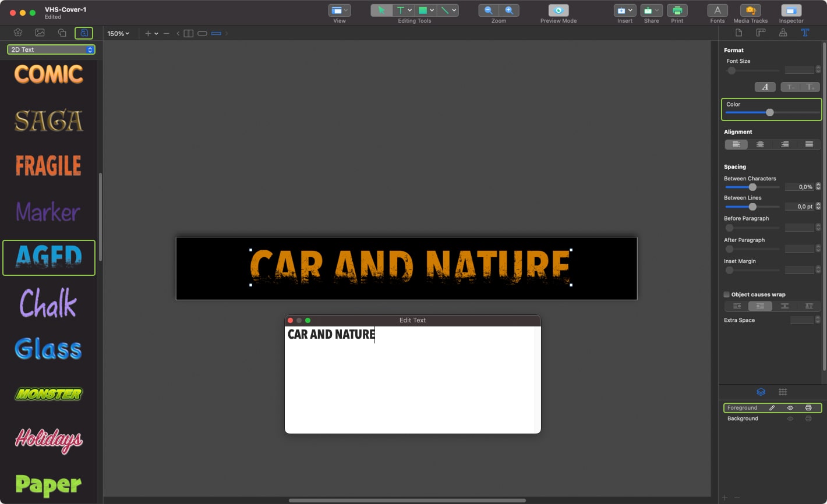Select the arrow selection tool
Image resolution: width=827 pixels, height=504 pixels.
[382, 10]
